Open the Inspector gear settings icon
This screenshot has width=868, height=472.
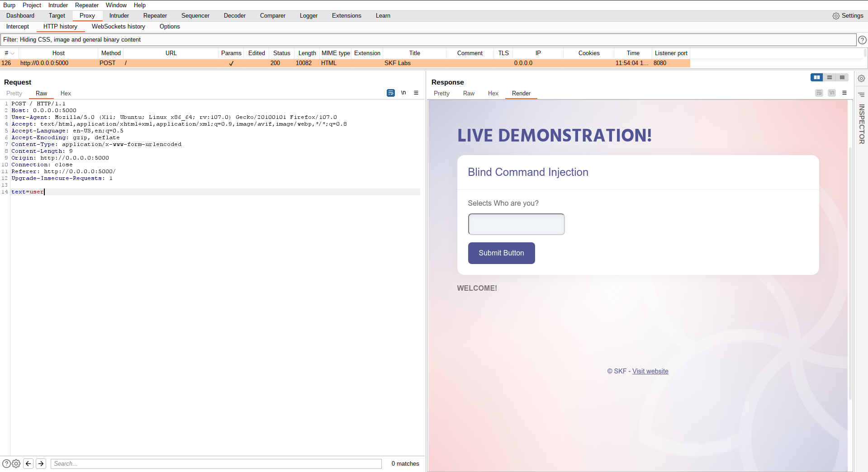click(862, 78)
